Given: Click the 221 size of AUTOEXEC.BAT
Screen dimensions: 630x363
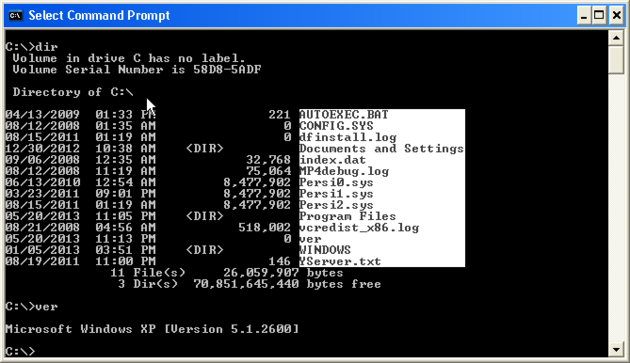Looking at the screenshot, I should point(279,115).
